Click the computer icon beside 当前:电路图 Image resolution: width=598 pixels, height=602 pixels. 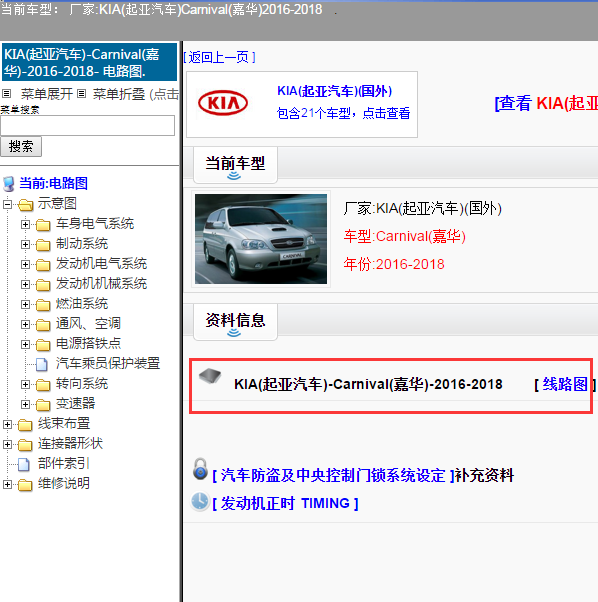click(x=9, y=184)
